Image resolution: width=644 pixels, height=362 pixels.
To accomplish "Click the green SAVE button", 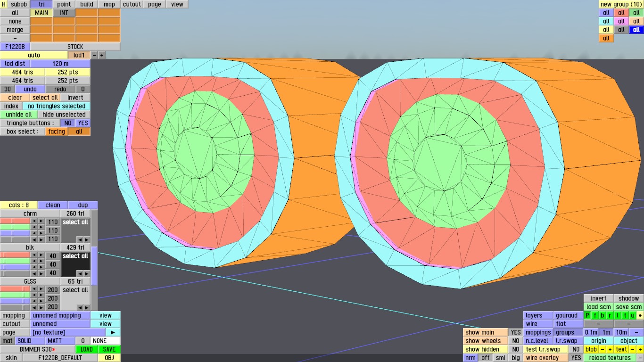I will tap(109, 349).
